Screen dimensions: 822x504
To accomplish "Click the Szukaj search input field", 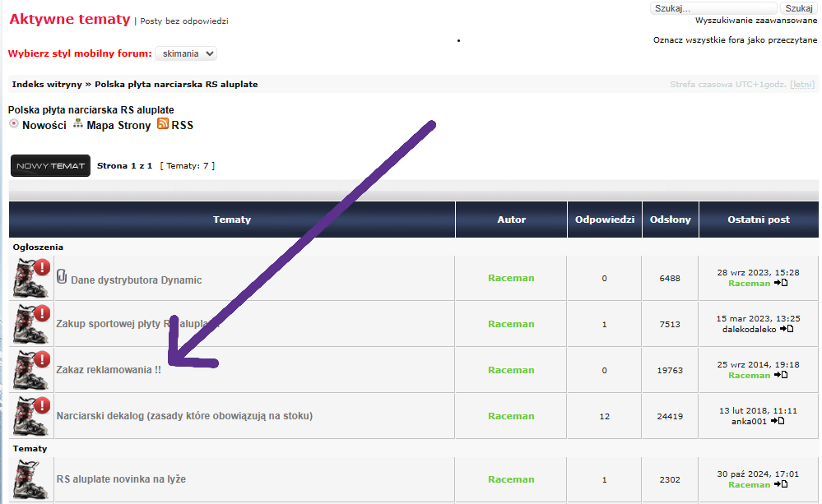I will coord(713,8).
